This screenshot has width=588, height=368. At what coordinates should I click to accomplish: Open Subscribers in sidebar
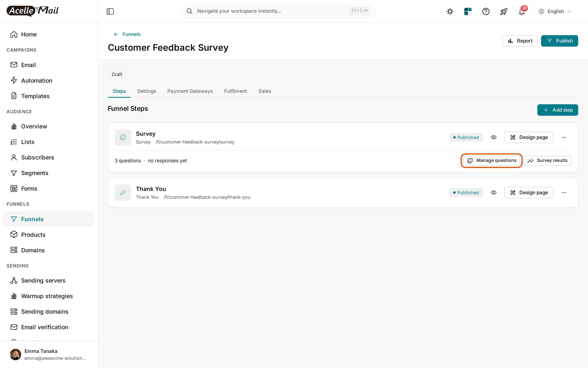49,157
